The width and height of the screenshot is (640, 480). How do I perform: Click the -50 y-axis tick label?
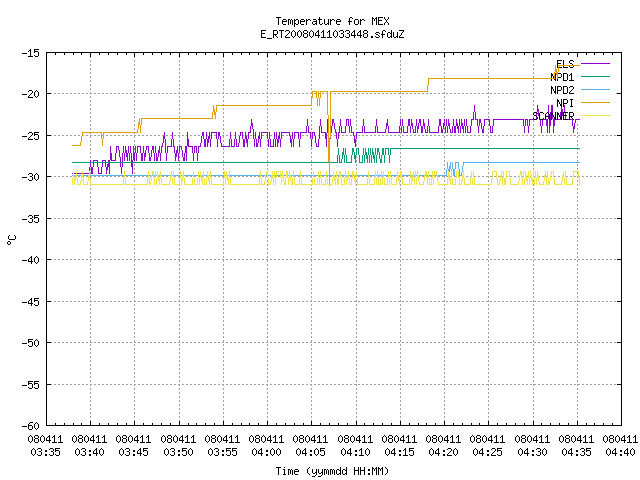pyautogui.click(x=31, y=343)
